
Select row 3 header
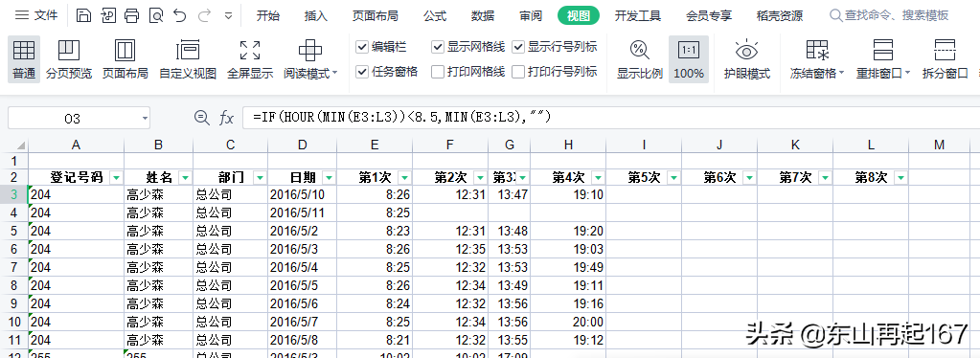(13, 194)
